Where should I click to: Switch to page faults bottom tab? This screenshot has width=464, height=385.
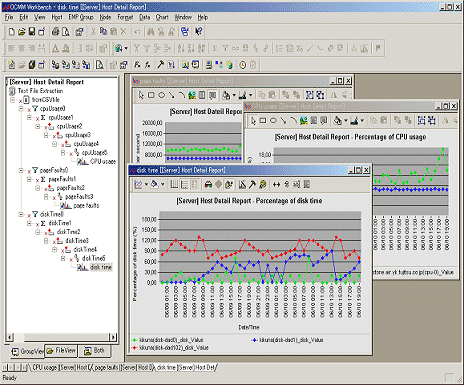[x=123, y=367]
